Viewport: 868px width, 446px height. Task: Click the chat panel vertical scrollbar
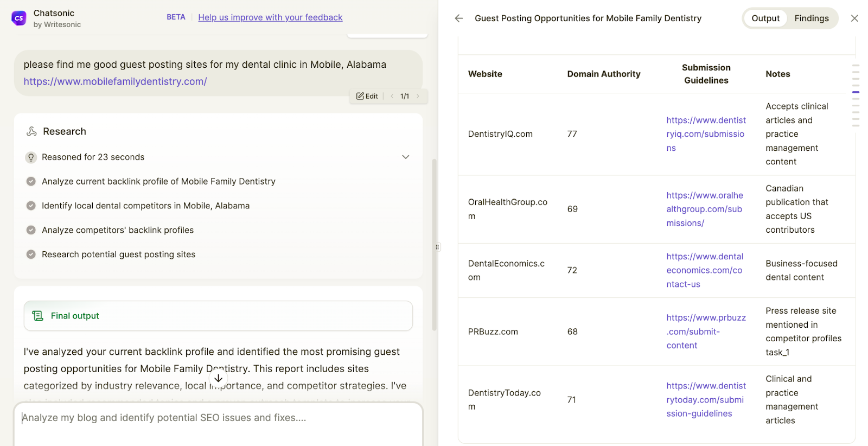click(x=434, y=244)
